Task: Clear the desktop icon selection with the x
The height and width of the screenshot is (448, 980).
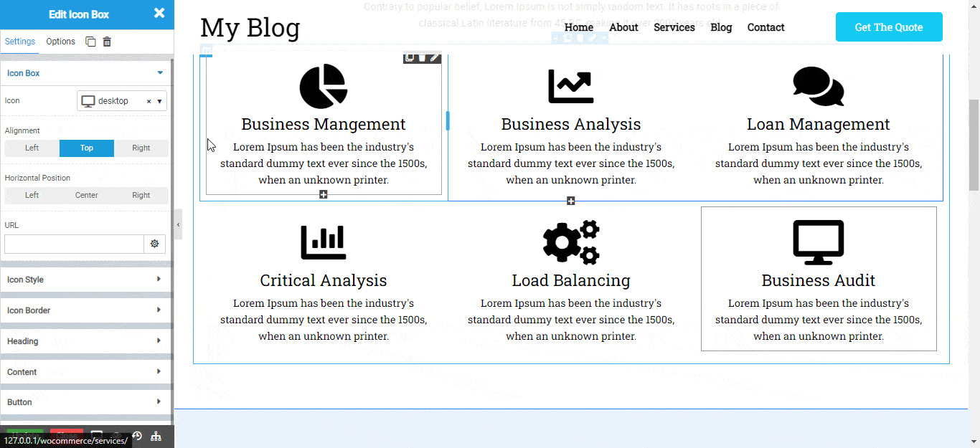Action: click(x=149, y=102)
